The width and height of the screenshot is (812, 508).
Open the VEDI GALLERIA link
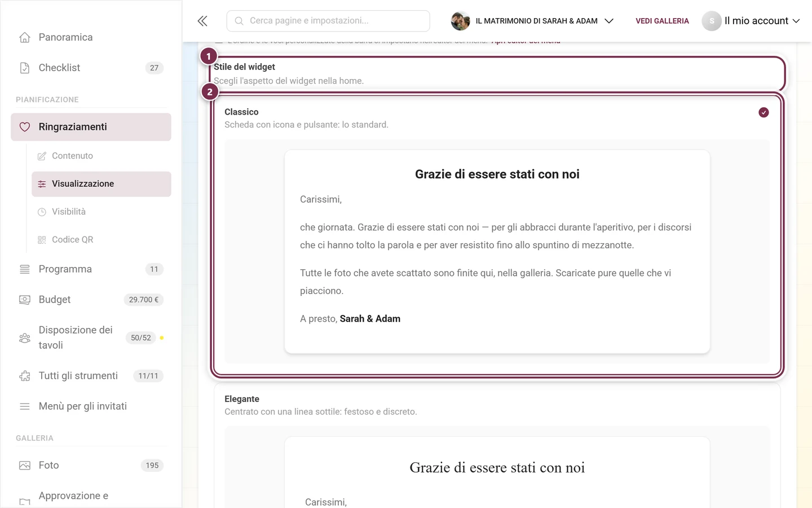click(662, 21)
